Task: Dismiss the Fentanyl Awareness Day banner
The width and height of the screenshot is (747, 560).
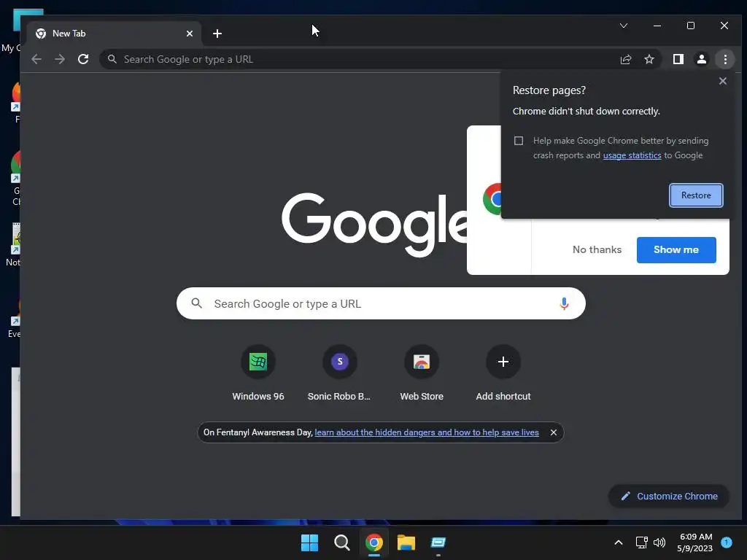Action: 553,432
